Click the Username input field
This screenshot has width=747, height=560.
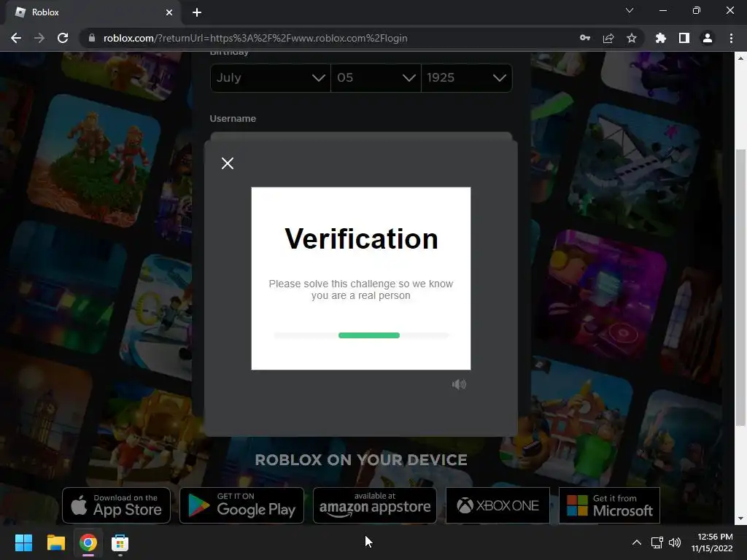click(x=361, y=136)
